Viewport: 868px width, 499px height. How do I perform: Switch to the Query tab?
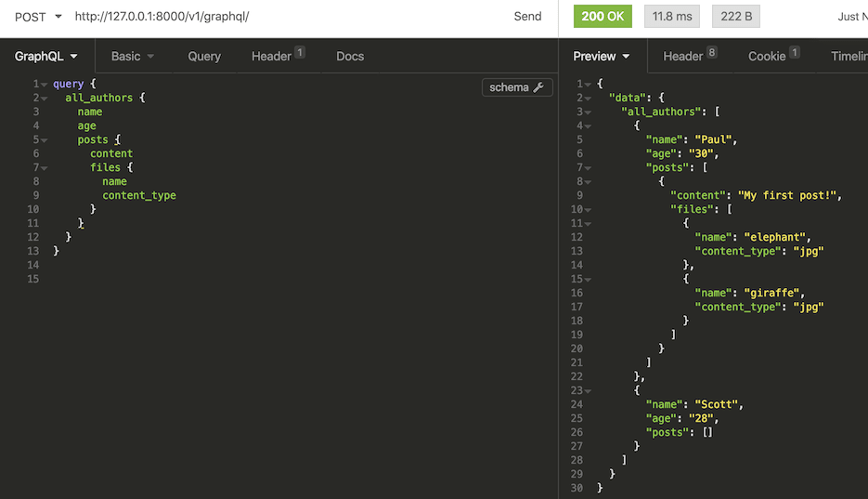(x=204, y=56)
